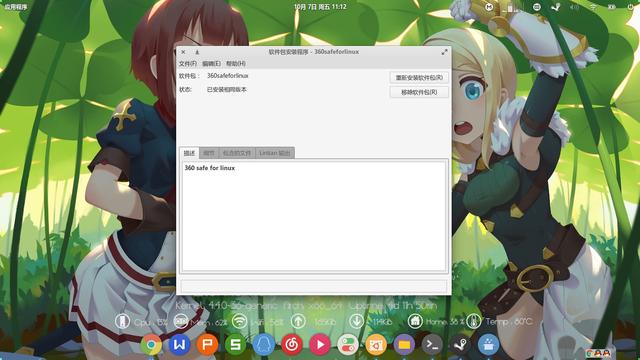Launch Steam from the dock
The image size is (640, 360).
[x=460, y=345]
